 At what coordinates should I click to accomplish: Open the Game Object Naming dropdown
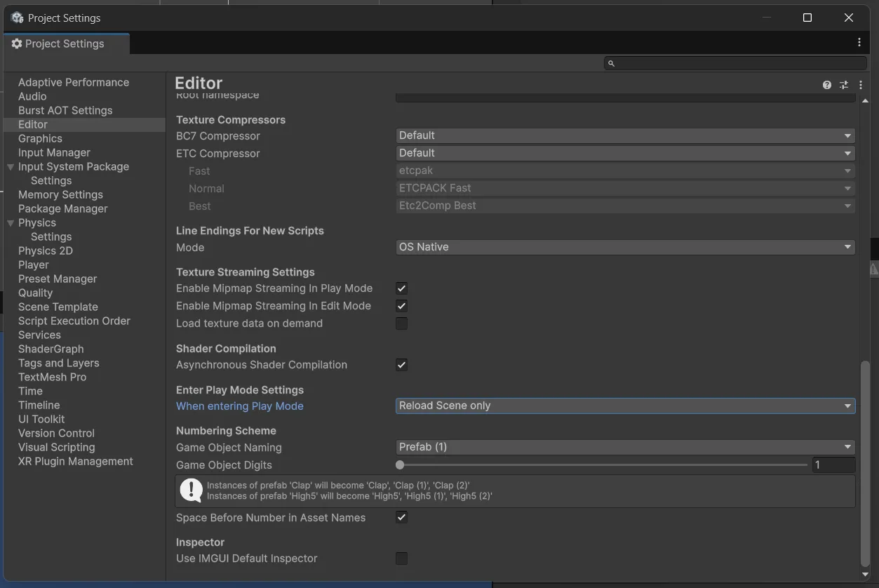[x=624, y=447]
